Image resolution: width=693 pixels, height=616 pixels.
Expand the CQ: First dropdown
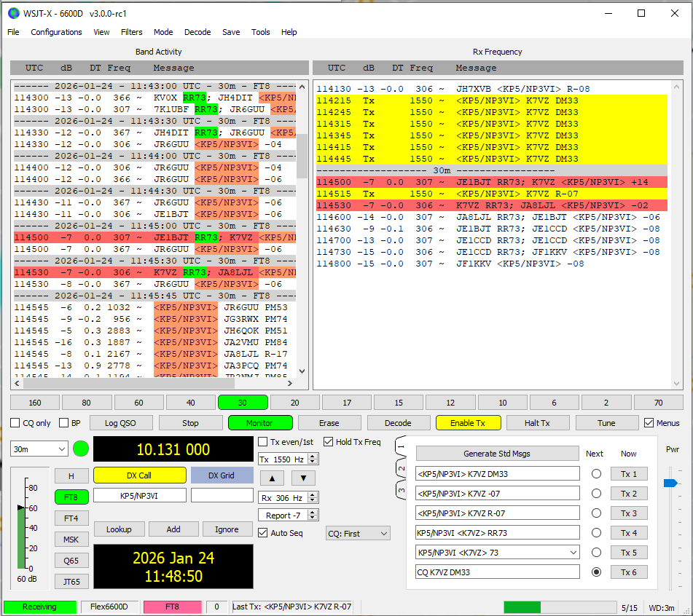coord(359,534)
